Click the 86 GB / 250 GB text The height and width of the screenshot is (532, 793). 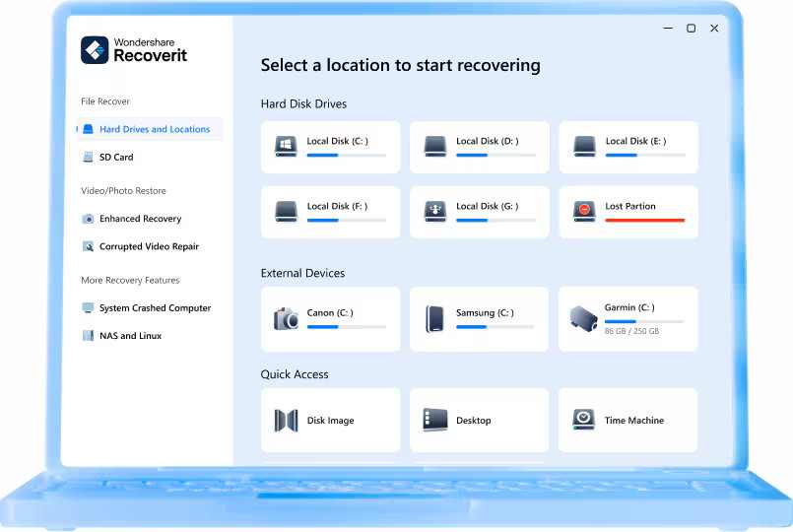click(x=631, y=331)
